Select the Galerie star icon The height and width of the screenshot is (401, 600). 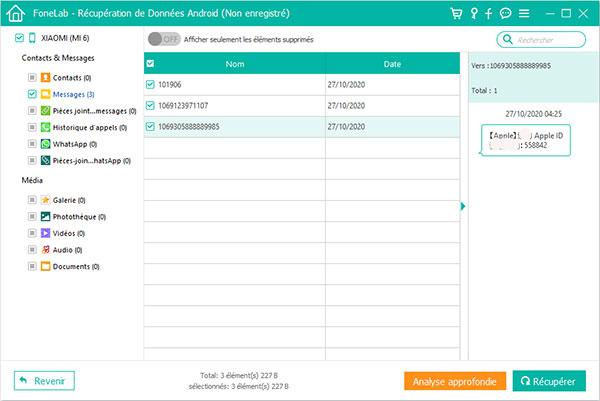click(45, 200)
